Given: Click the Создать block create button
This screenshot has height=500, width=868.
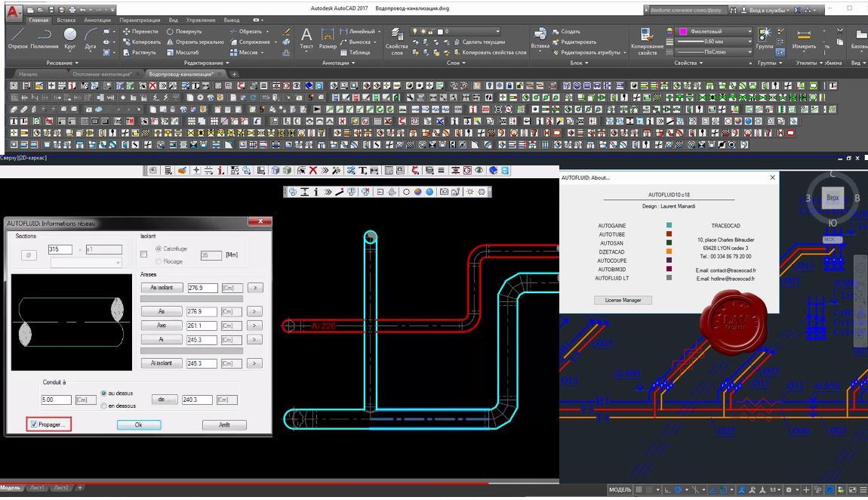Looking at the screenshot, I should pos(566,32).
